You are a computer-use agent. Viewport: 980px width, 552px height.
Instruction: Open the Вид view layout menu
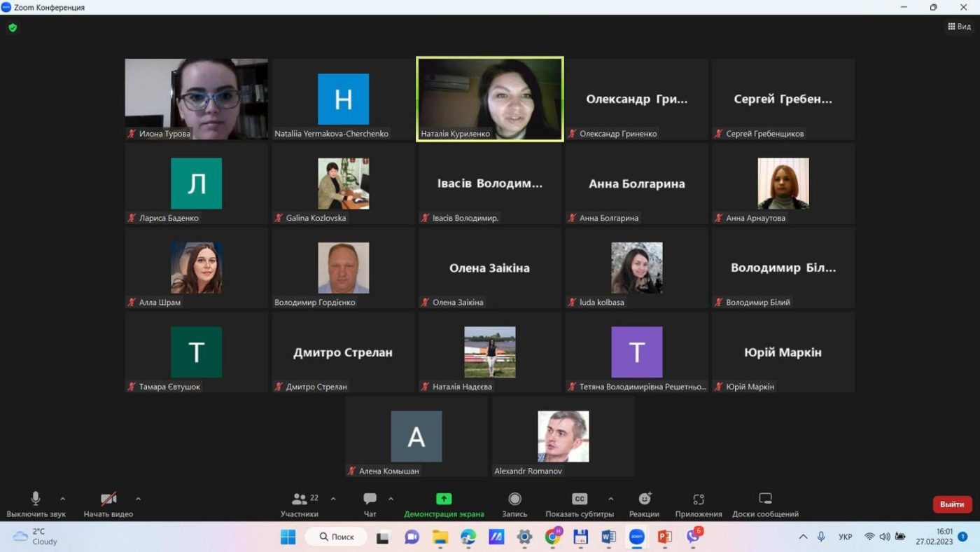(x=959, y=27)
